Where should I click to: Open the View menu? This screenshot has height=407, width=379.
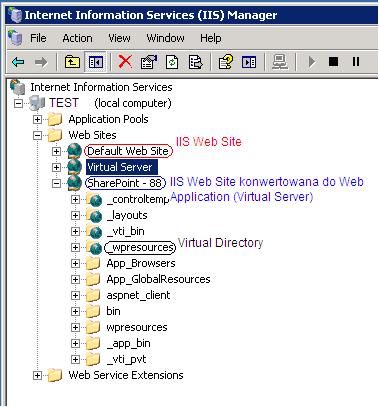(x=119, y=38)
